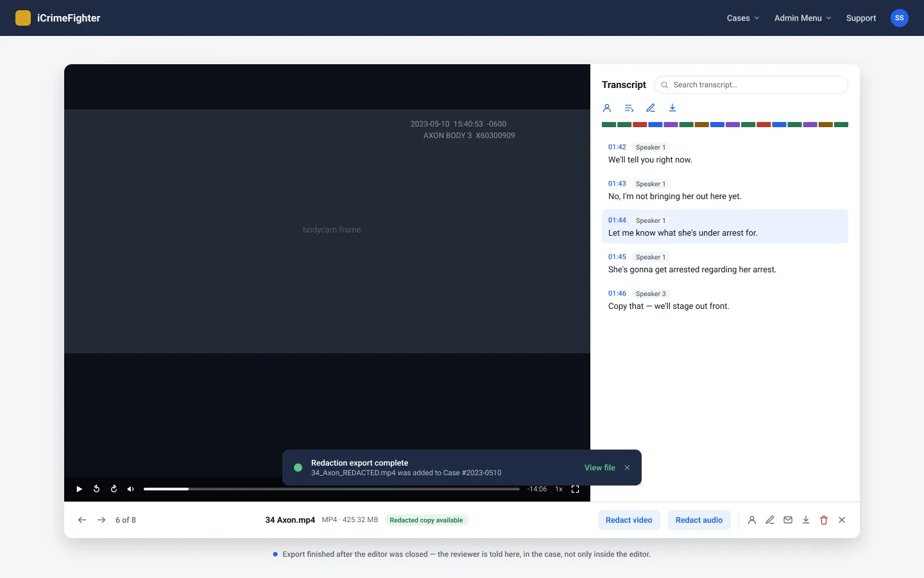Click the 6 of 8 file counter

click(126, 520)
